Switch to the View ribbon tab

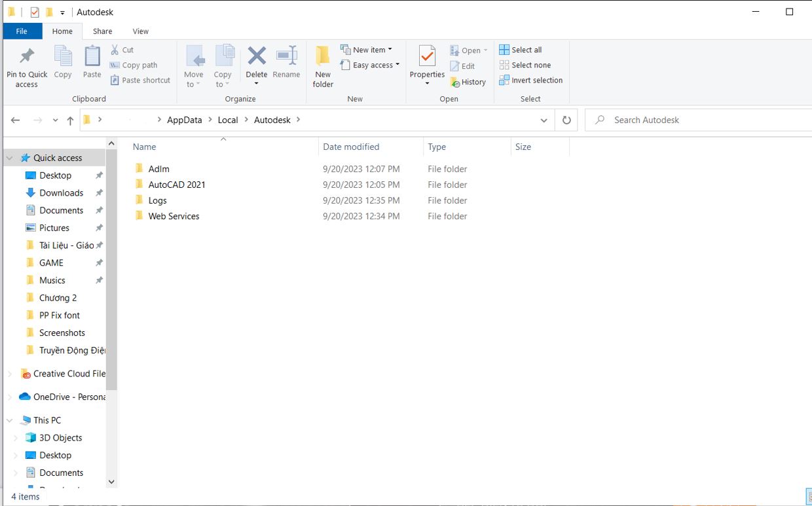(x=140, y=31)
